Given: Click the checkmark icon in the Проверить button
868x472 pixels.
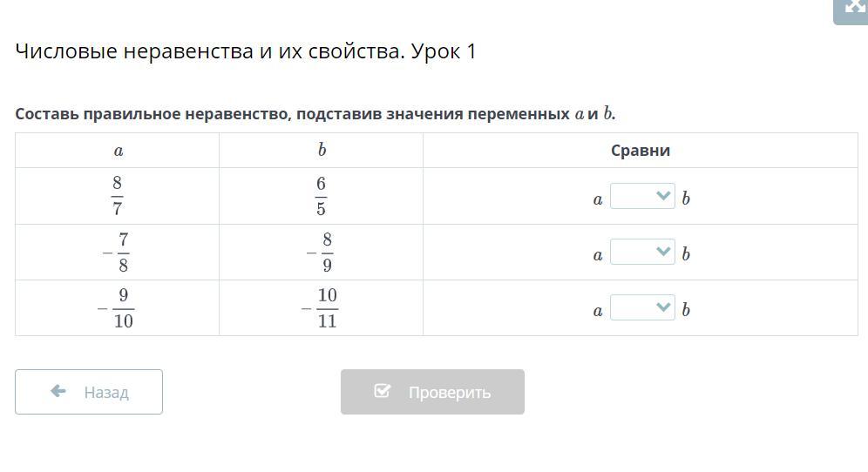Looking at the screenshot, I should [x=382, y=391].
